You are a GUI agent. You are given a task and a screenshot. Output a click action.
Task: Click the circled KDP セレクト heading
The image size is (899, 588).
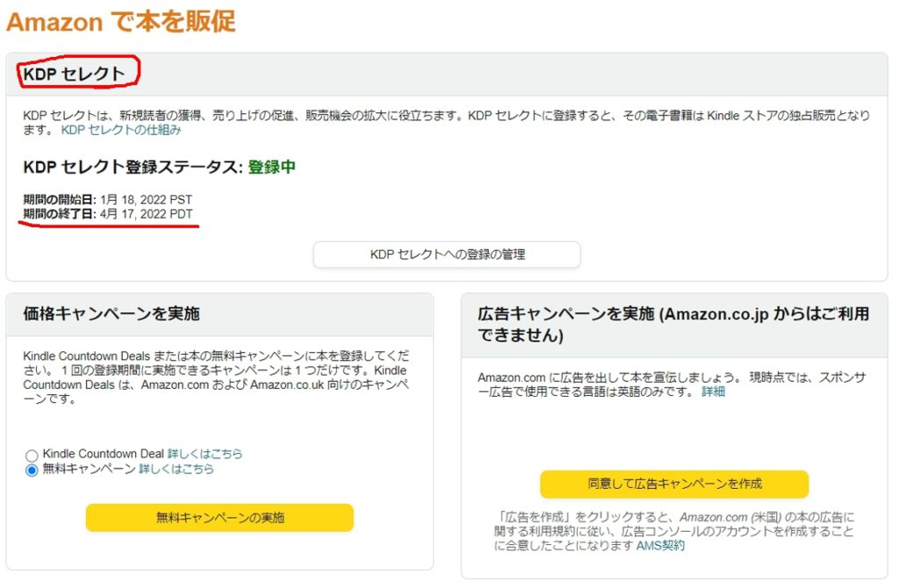[75, 74]
